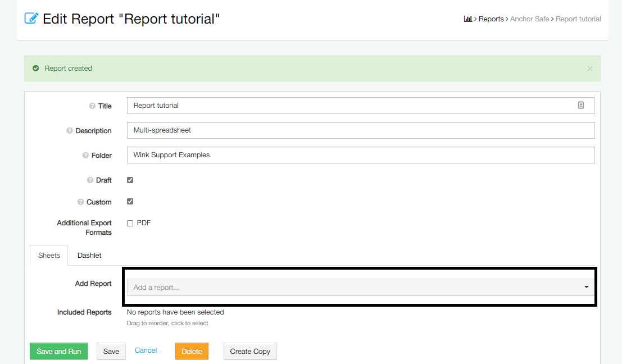The height and width of the screenshot is (364, 622).
Task: Focus the Title input field
Action: pos(361,106)
